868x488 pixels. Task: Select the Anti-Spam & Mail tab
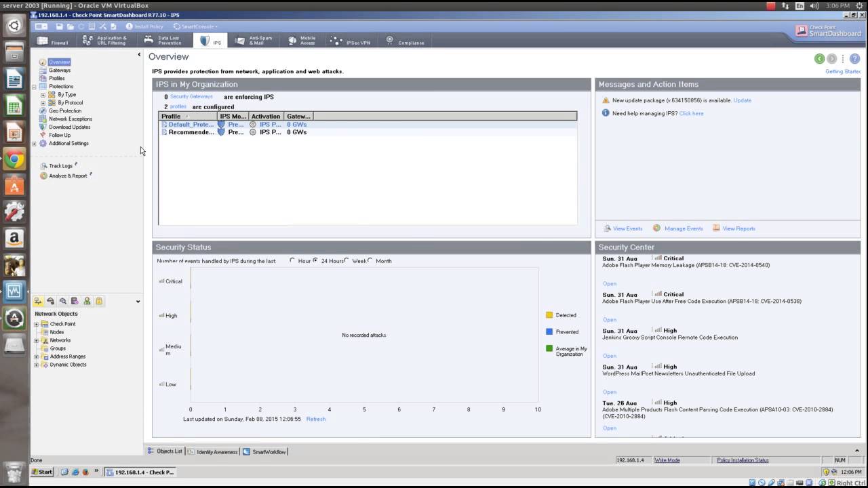tap(254, 41)
